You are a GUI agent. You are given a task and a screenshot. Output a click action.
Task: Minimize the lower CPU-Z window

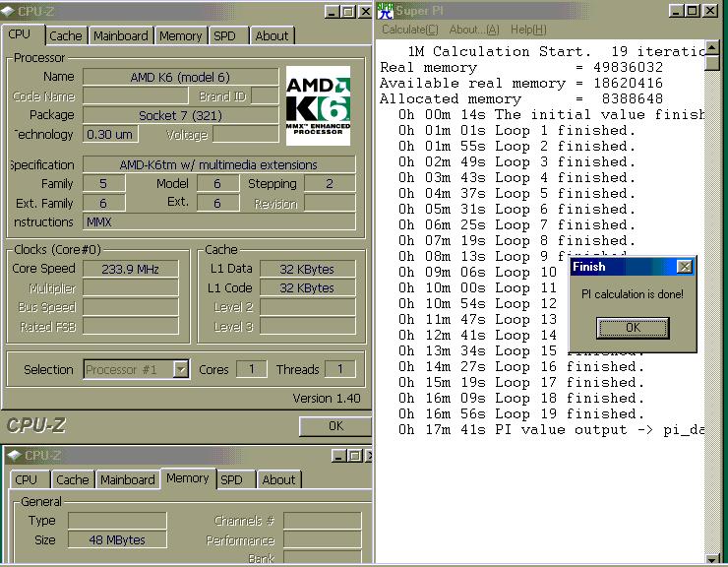[339, 456]
